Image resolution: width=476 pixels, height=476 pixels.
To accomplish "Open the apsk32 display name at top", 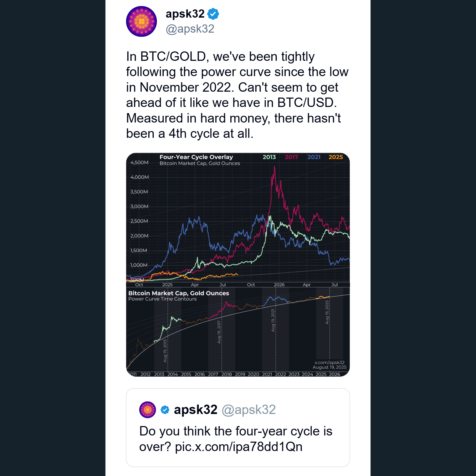I will pos(185,14).
